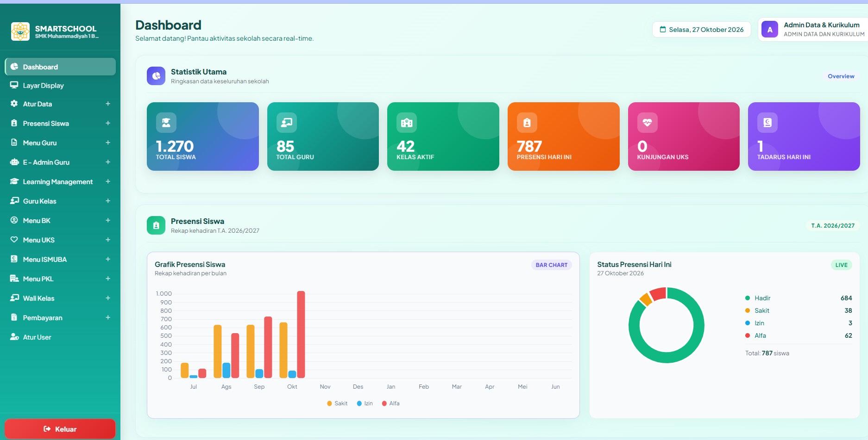Click the Menu PKL sidebar entry
This screenshot has height=440, width=868.
(60, 279)
